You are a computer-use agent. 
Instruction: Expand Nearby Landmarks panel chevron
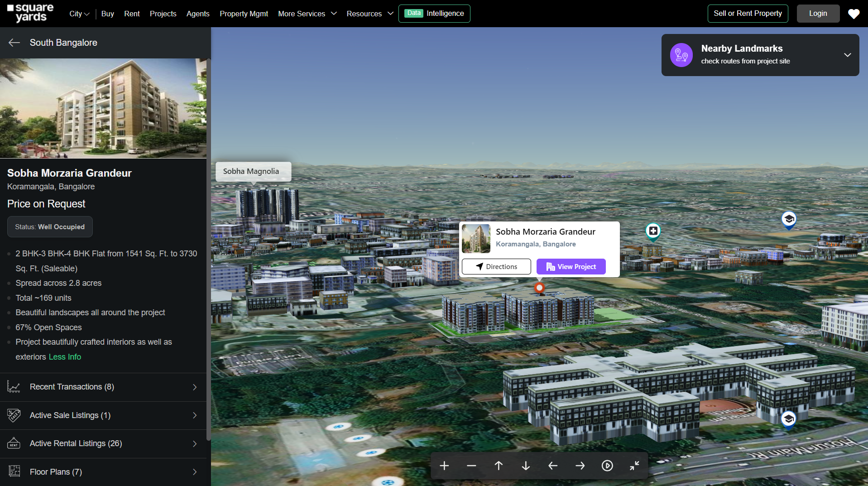pyautogui.click(x=847, y=55)
